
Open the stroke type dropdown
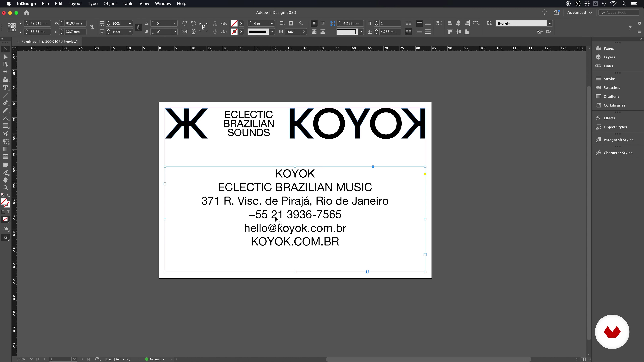272,32
